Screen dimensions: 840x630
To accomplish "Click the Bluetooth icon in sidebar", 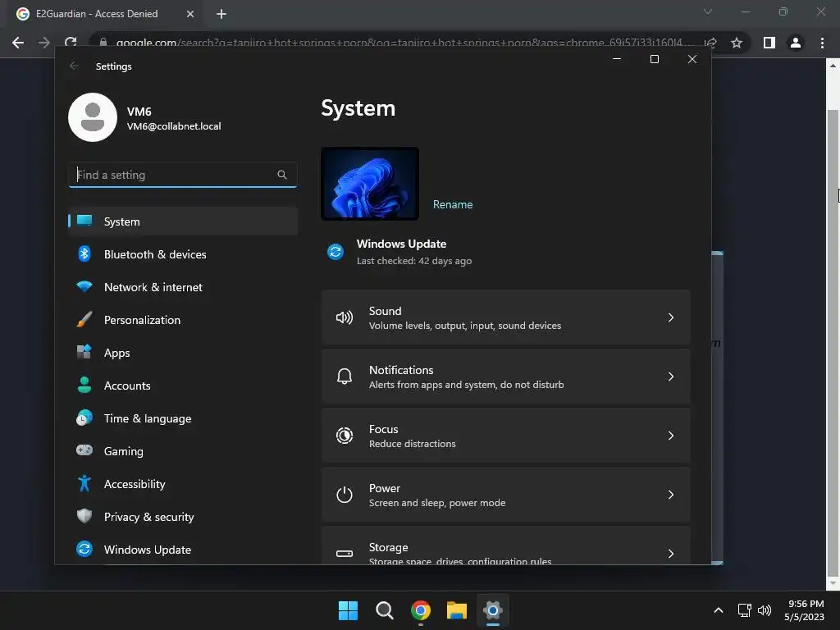I will (x=84, y=254).
